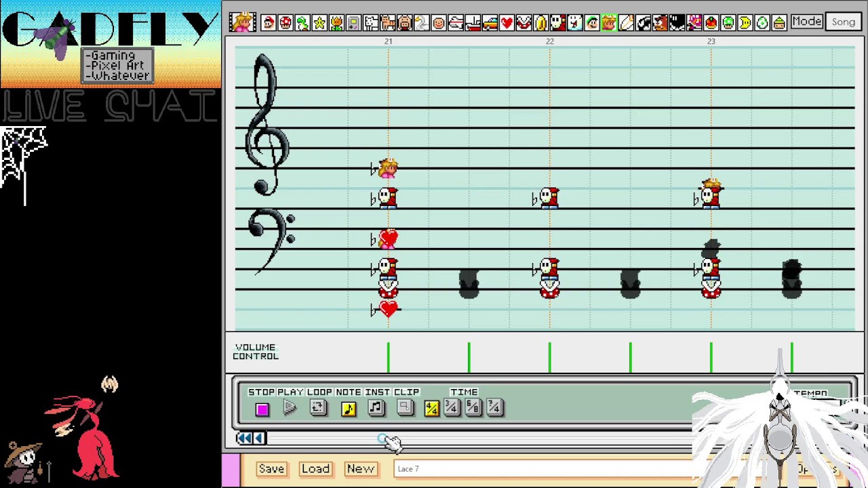Screen dimensions: 868x488
Task: Click the Mode button
Action: click(x=807, y=22)
